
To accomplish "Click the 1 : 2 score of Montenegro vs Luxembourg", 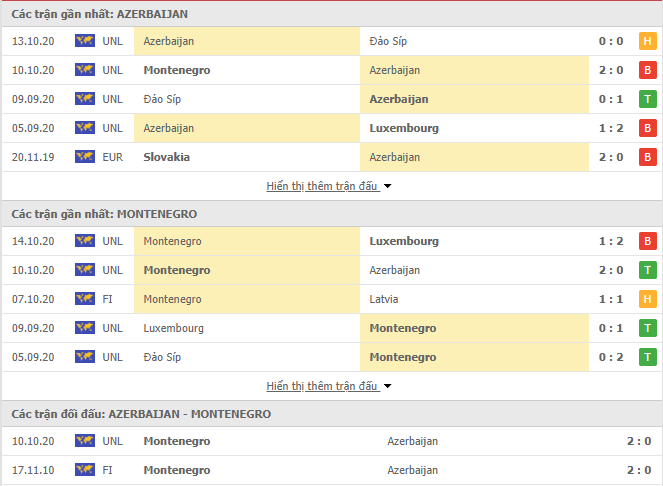I will click(x=611, y=241).
